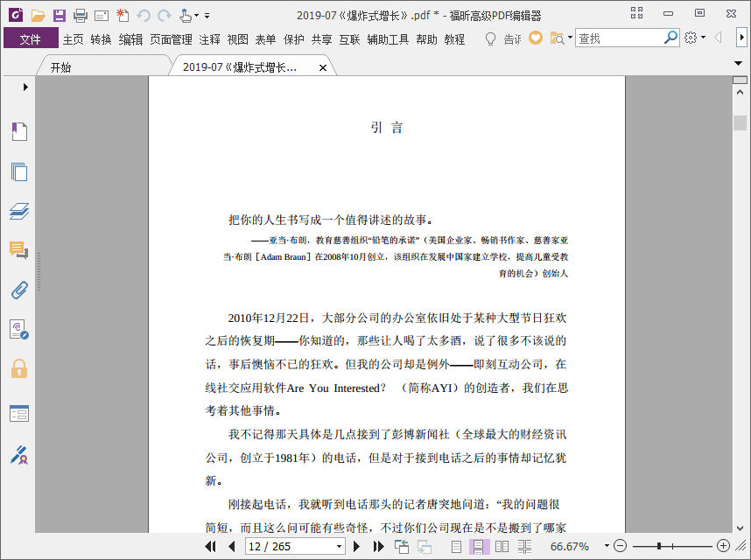Open the 视图 tab
The width and height of the screenshot is (751, 560).
click(237, 39)
